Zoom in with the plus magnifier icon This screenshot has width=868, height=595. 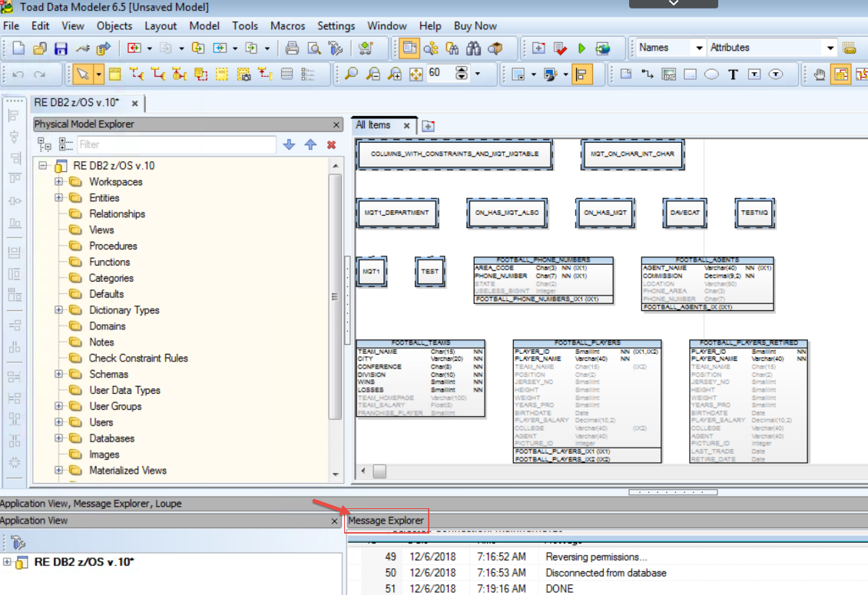click(394, 74)
